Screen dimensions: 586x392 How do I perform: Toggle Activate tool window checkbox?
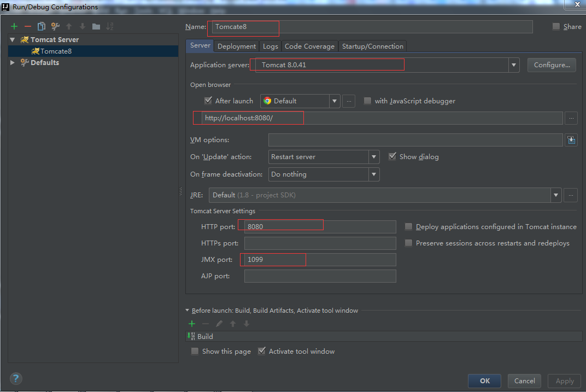coord(262,351)
